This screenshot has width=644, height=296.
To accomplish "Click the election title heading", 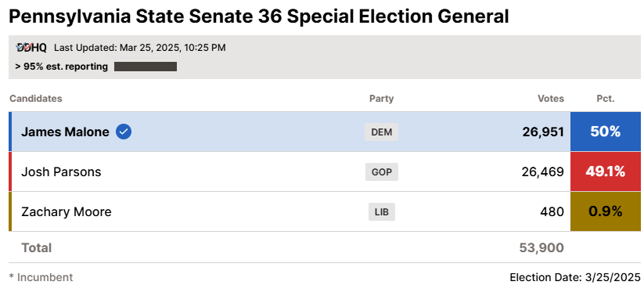I will click(259, 17).
